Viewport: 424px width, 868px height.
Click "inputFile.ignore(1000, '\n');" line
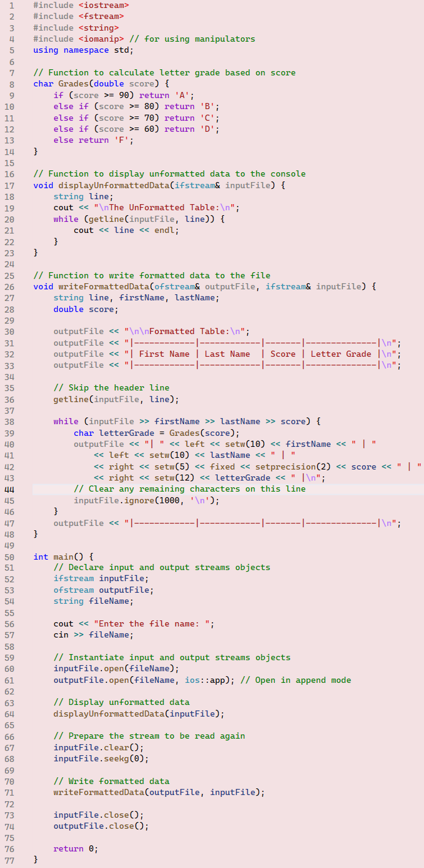tap(147, 500)
